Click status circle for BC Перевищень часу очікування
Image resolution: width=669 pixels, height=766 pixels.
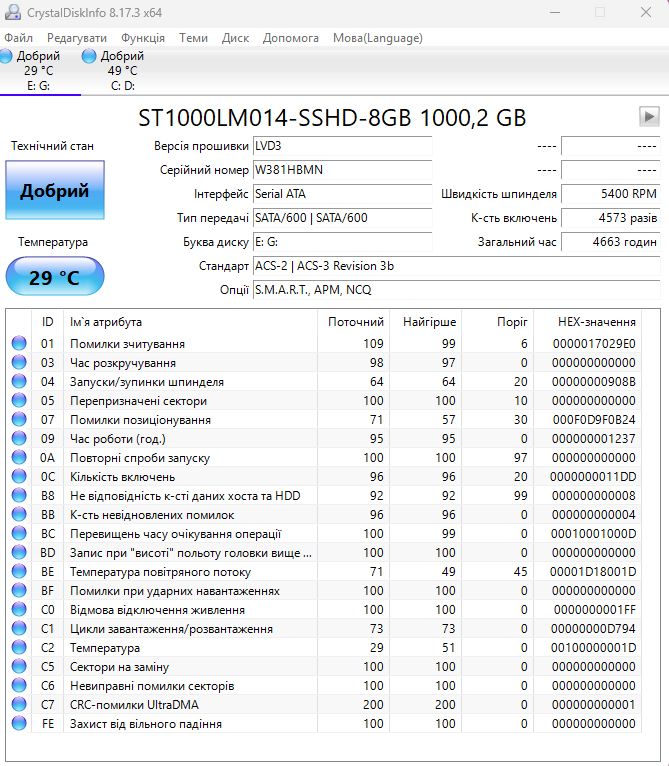click(19, 533)
